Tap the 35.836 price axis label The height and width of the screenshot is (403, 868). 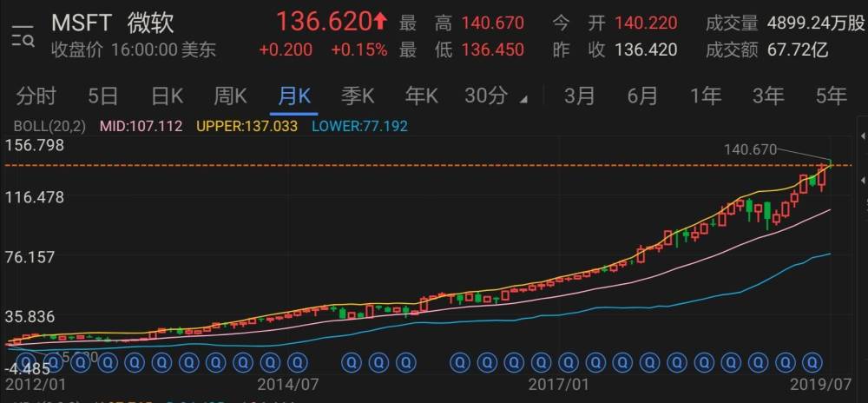coord(30,317)
